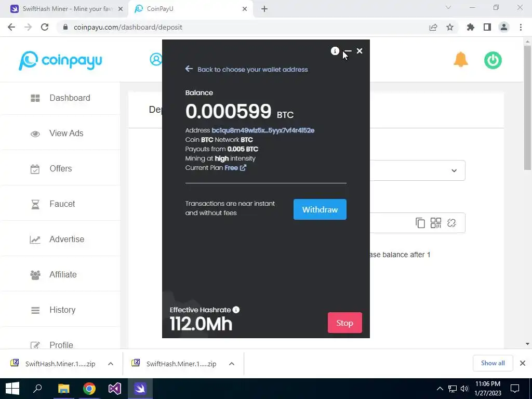
Task: Show the QR code icon for the address
Action: (x=436, y=223)
